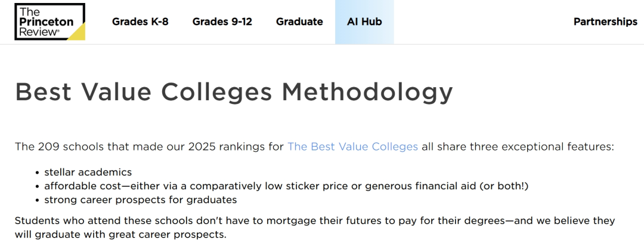Click the bullet dot before "strong career prospects"
Viewport: 644px width, 246px height.
(x=37, y=200)
